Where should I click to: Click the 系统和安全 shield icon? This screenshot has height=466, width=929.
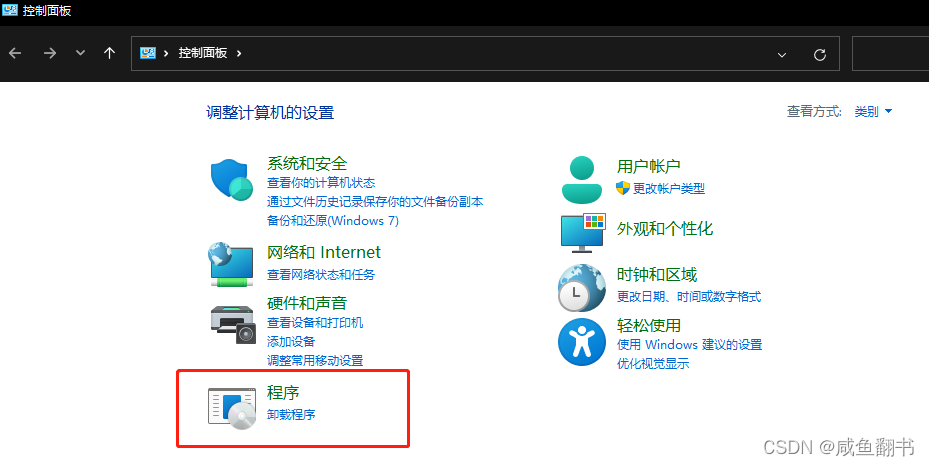[232, 179]
